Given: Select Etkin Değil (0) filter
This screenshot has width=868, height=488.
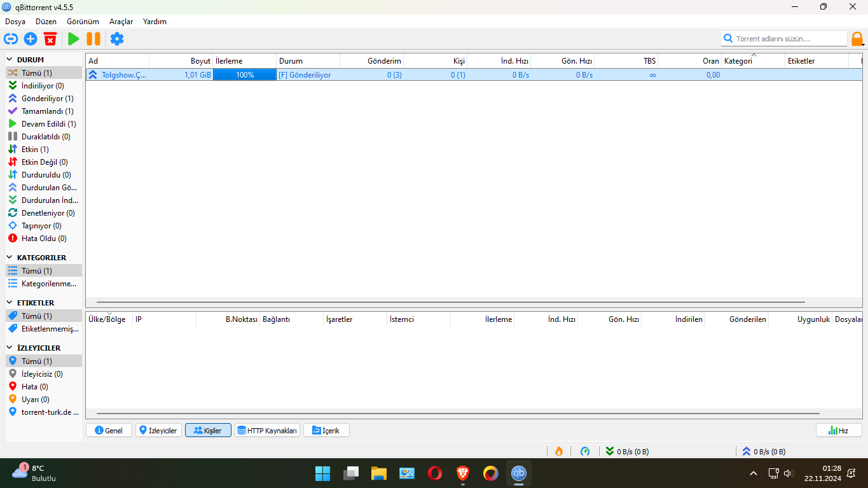Looking at the screenshot, I should pos(44,162).
